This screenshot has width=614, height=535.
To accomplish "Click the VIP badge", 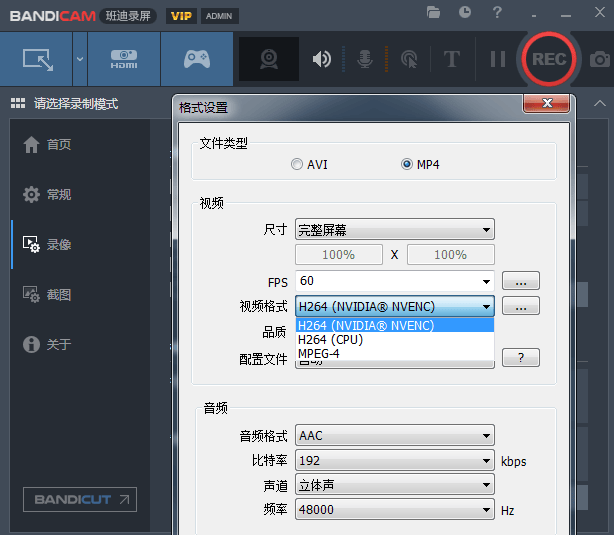I will (181, 16).
